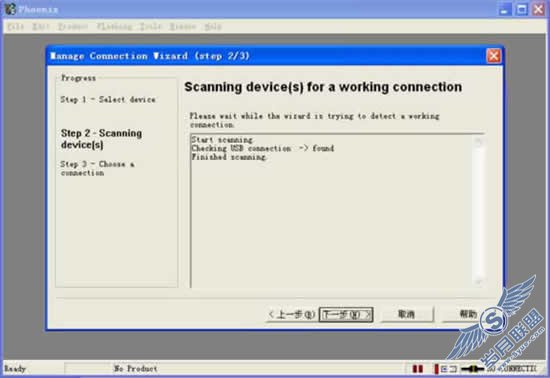
Task: Click "Step 1 - Select device" progress text
Action: point(108,100)
